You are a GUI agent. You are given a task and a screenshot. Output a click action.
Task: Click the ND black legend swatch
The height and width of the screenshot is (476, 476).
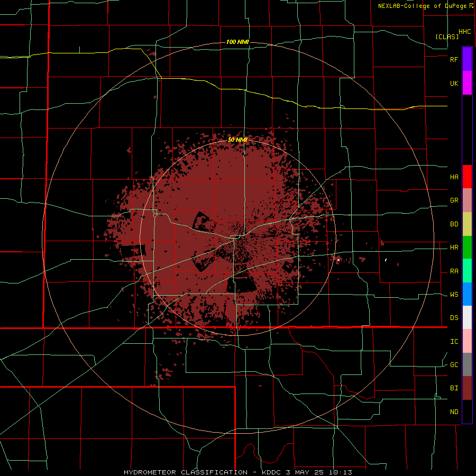click(467, 411)
